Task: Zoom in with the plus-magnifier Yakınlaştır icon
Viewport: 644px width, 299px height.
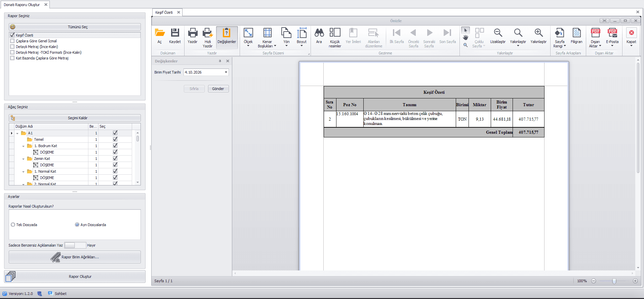Action: [538, 36]
